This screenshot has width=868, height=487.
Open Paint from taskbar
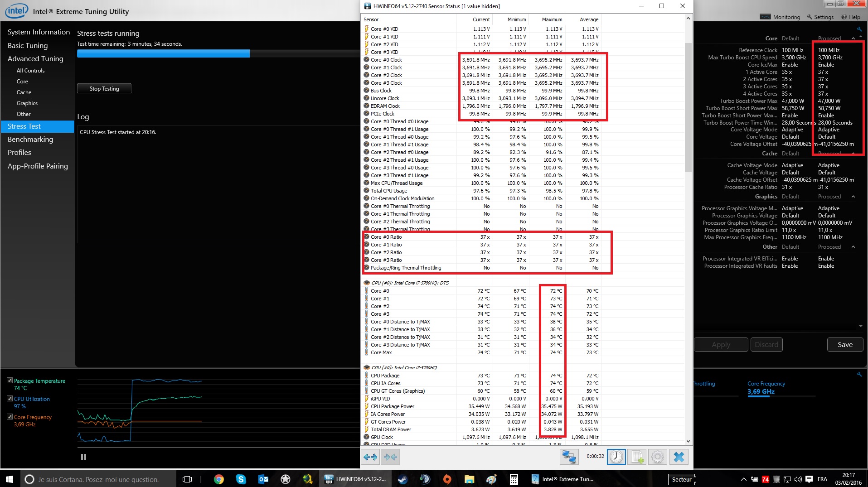click(491, 479)
